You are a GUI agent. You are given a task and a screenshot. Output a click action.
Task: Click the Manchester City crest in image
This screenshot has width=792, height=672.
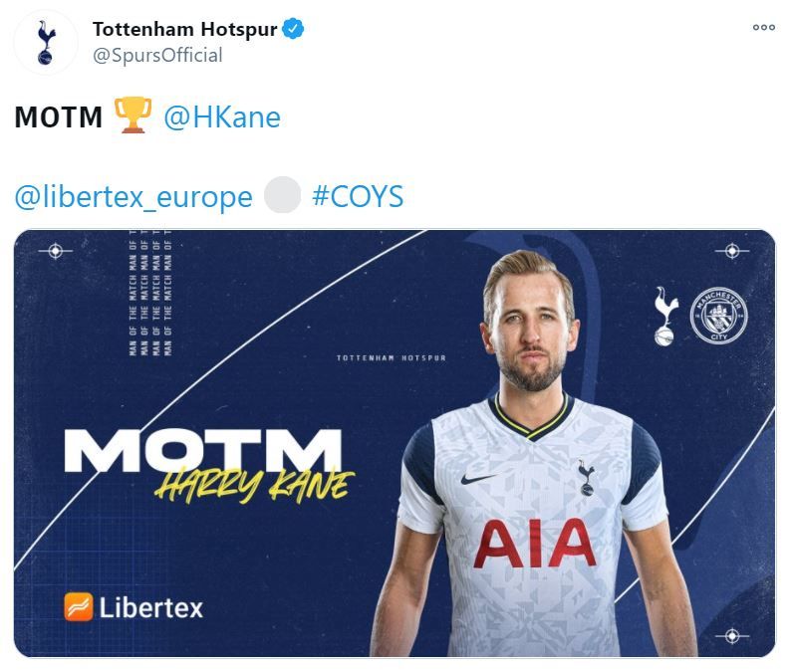pyautogui.click(x=718, y=316)
